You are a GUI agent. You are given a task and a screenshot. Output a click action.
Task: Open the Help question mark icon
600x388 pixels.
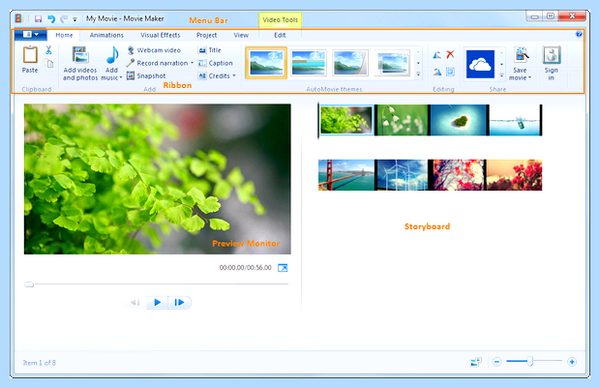tap(579, 34)
